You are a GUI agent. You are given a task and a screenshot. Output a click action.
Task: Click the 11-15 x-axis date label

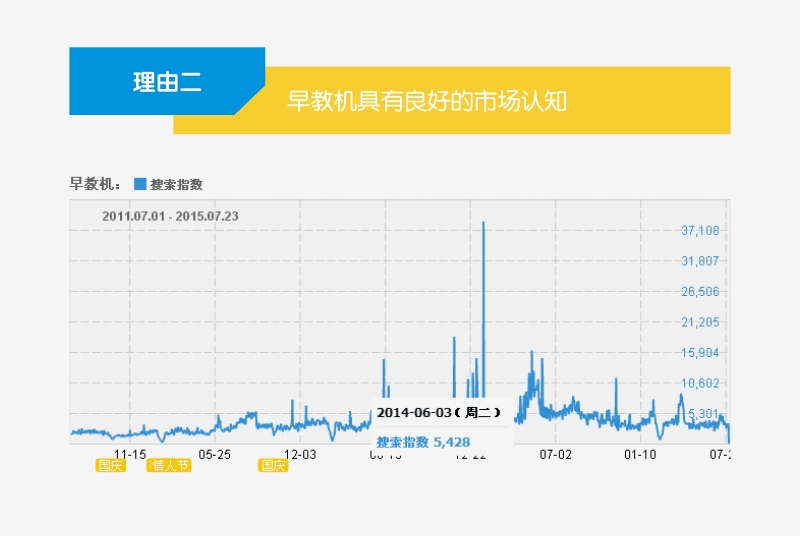point(129,453)
